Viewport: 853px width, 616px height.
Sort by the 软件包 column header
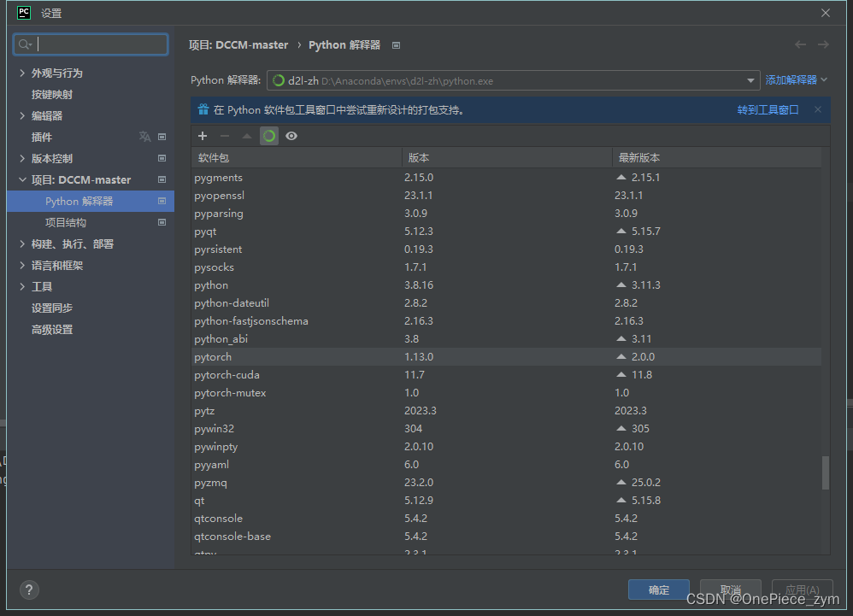[x=297, y=158]
